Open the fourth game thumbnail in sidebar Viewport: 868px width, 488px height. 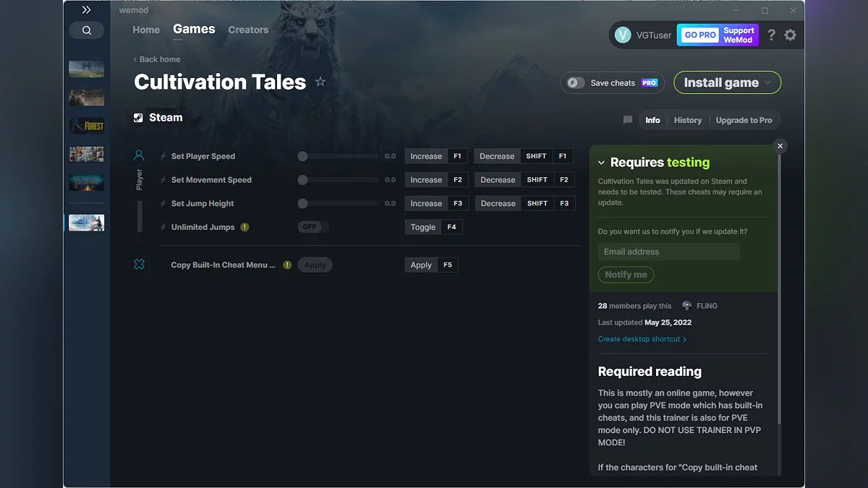click(x=87, y=154)
